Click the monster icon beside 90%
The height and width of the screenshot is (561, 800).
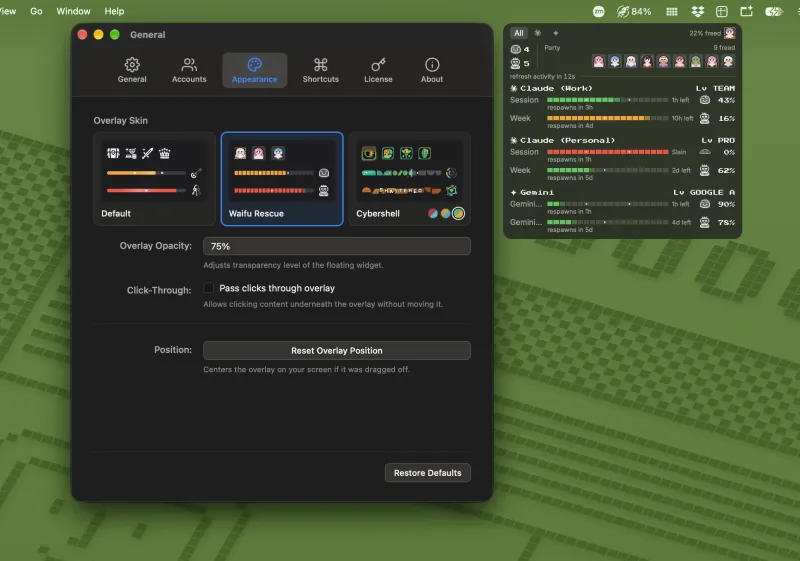pyautogui.click(x=705, y=204)
